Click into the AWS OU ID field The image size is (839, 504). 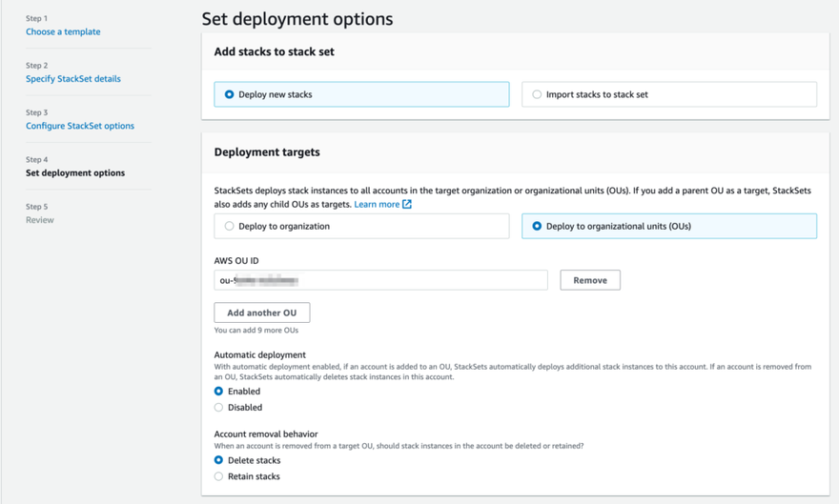click(381, 280)
